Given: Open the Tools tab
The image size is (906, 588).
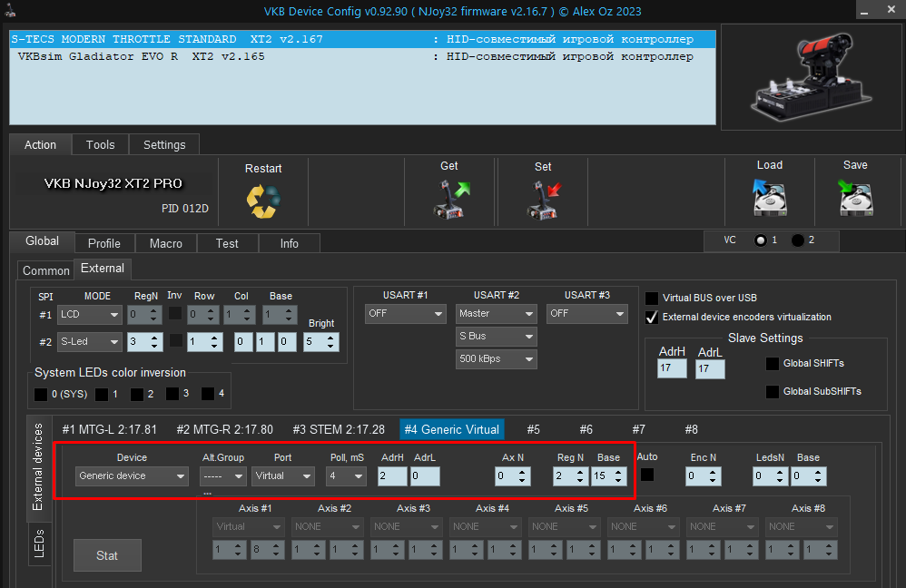Looking at the screenshot, I should pos(101,145).
